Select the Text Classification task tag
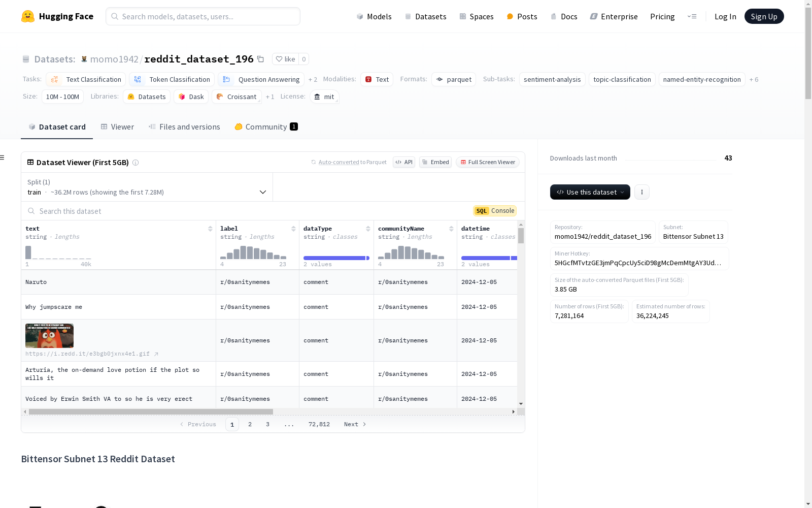This screenshot has height=508, width=812. click(x=86, y=79)
